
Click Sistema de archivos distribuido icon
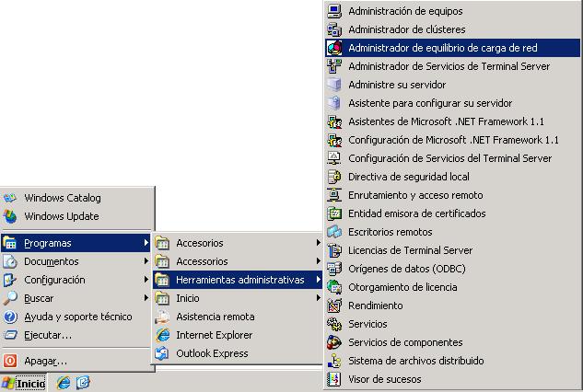pyautogui.click(x=334, y=361)
